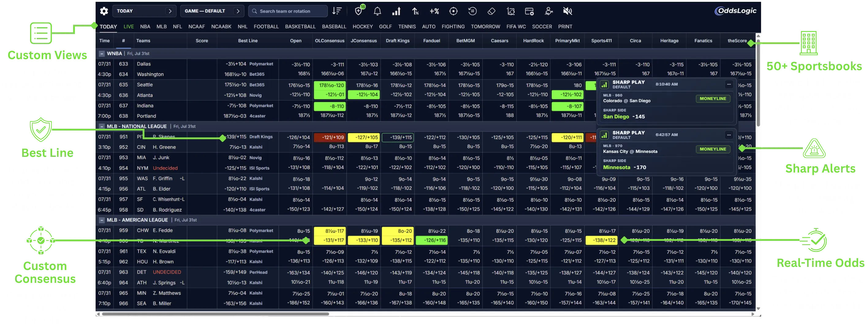This screenshot has width=868, height=327.
Task: Select the eraser icon
Action: click(491, 11)
